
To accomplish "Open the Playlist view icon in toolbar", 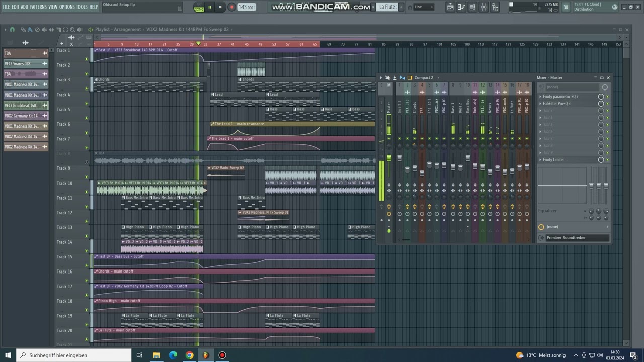I will 450,7.
